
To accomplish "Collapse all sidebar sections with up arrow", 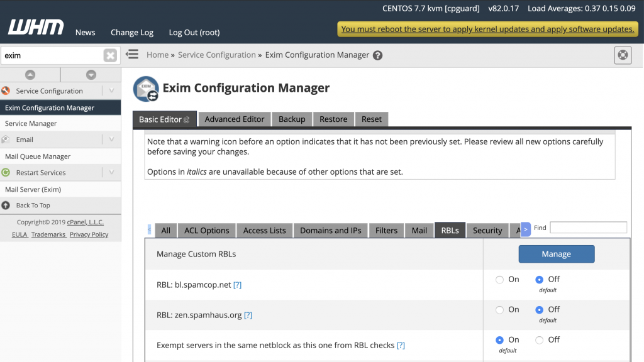I will click(x=30, y=75).
